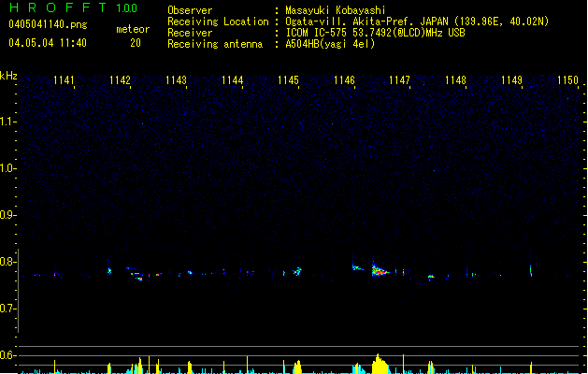Click the meteor echo just after 1145
The height and width of the screenshot is (374, 588).
coord(297,271)
